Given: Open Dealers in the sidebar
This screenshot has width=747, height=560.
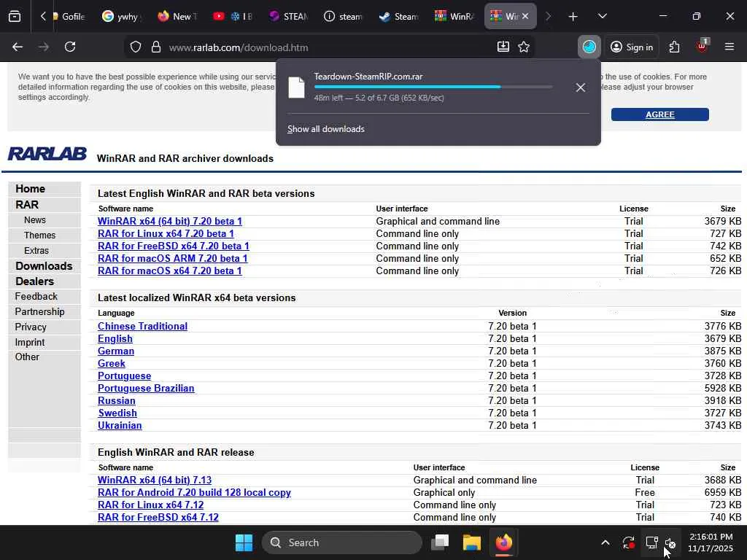Looking at the screenshot, I should [x=34, y=281].
